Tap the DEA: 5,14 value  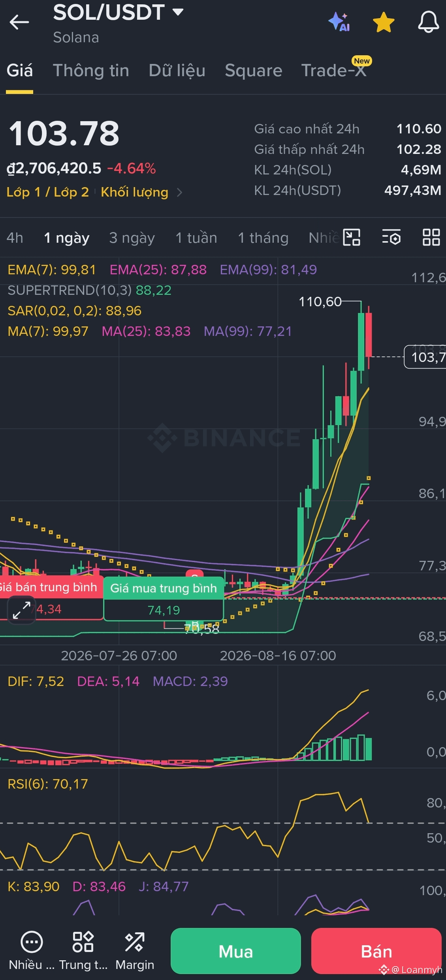coord(108,682)
